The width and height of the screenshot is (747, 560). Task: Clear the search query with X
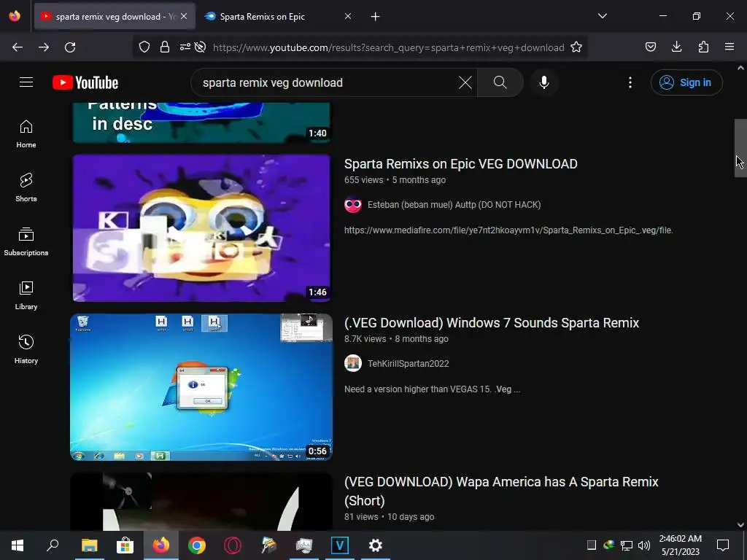click(465, 82)
